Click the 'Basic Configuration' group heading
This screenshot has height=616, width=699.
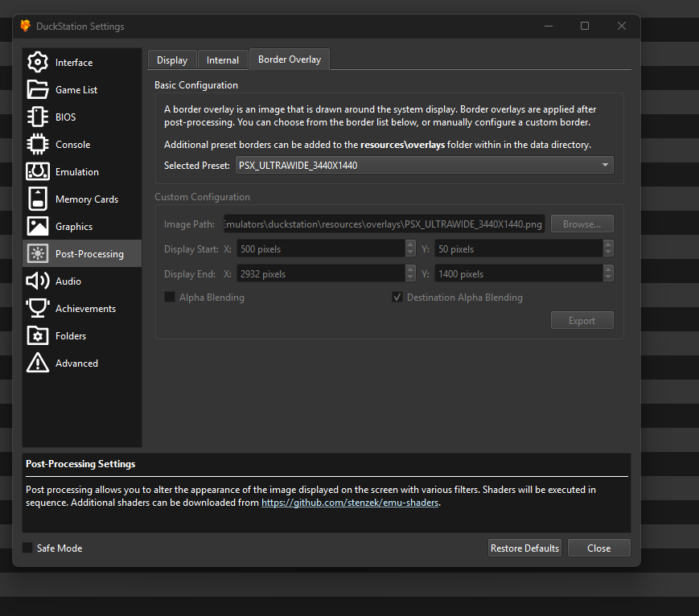click(x=196, y=85)
